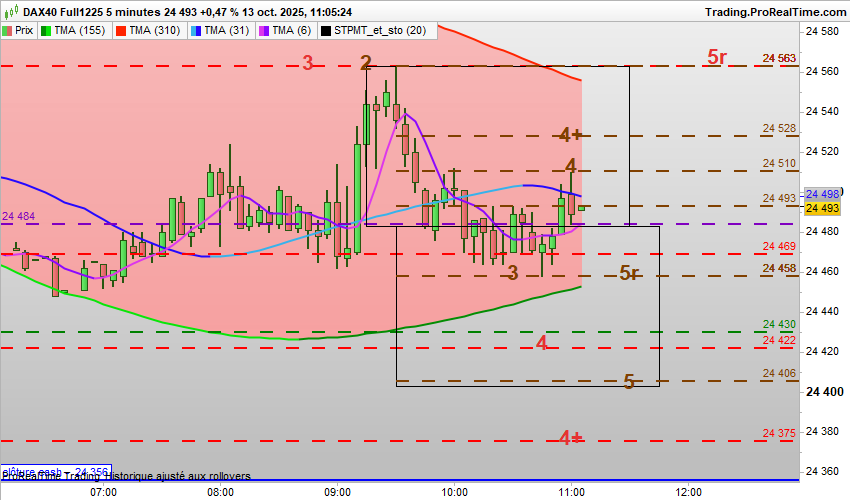The width and height of the screenshot is (850, 500).
Task: Click the brown 2 wave label
Action: 366,63
